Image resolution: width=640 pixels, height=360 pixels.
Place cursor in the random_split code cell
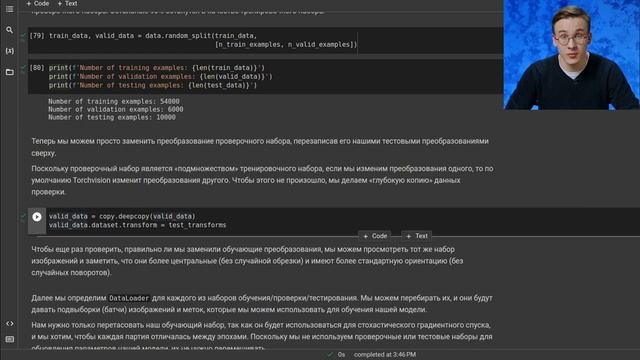click(265, 40)
